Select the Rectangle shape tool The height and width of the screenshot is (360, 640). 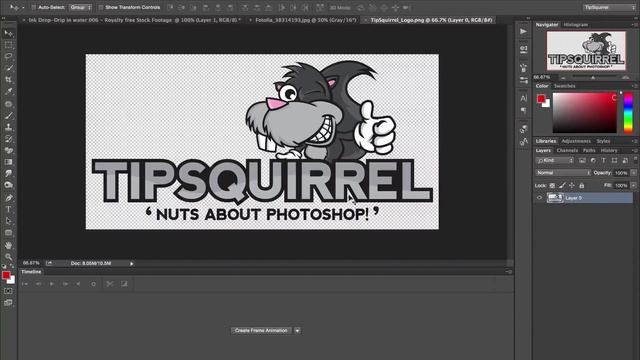8,233
